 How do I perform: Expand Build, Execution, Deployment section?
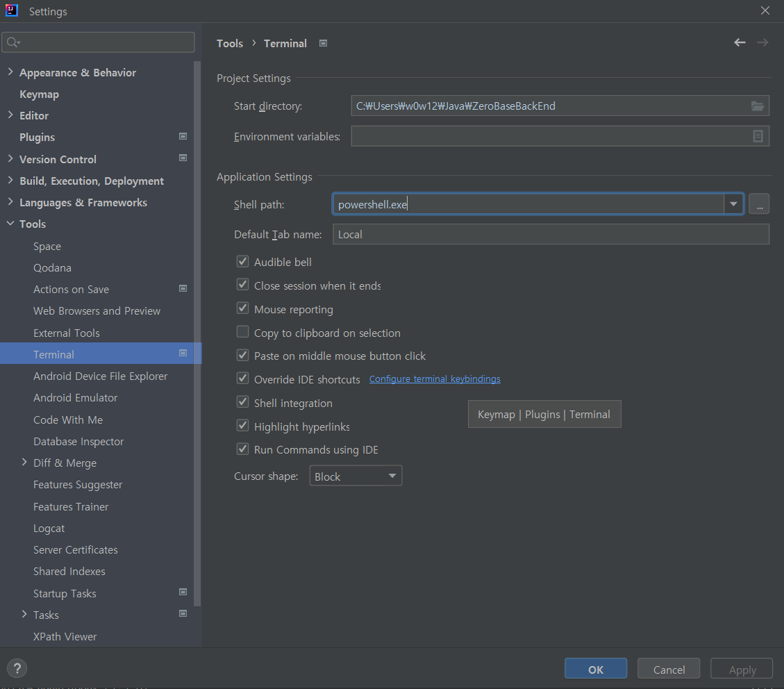10,180
